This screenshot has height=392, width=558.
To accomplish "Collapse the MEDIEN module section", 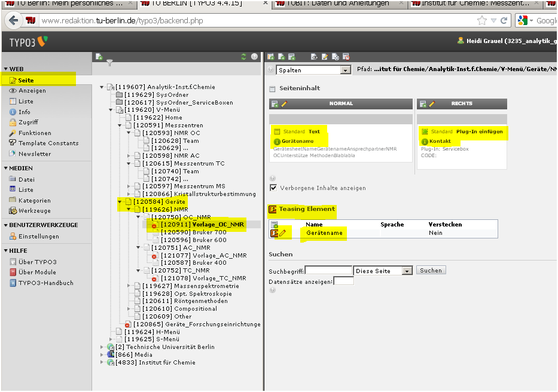I will (x=5, y=169).
